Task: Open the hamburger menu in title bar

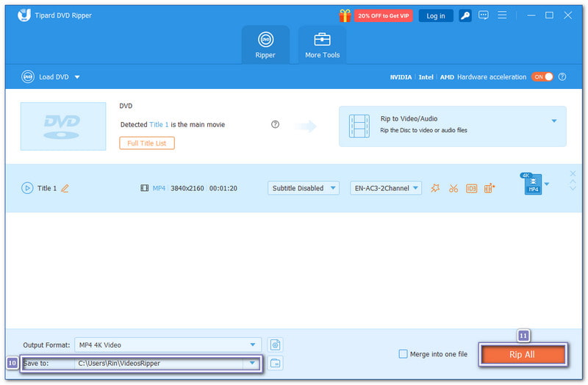Action: point(503,15)
